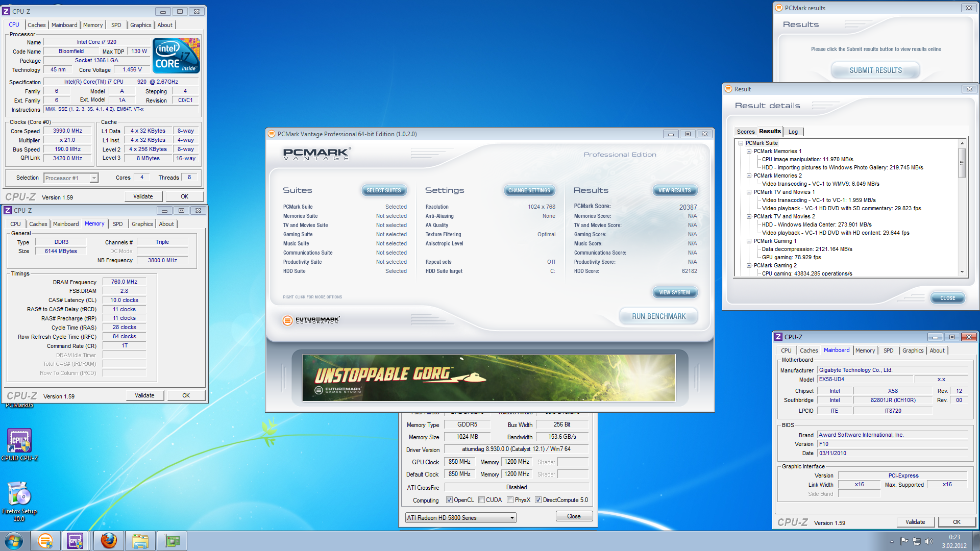This screenshot has width=980, height=551.
Task: Click CPU-Z icon in top-left title bar
Action: pyautogui.click(x=7, y=11)
